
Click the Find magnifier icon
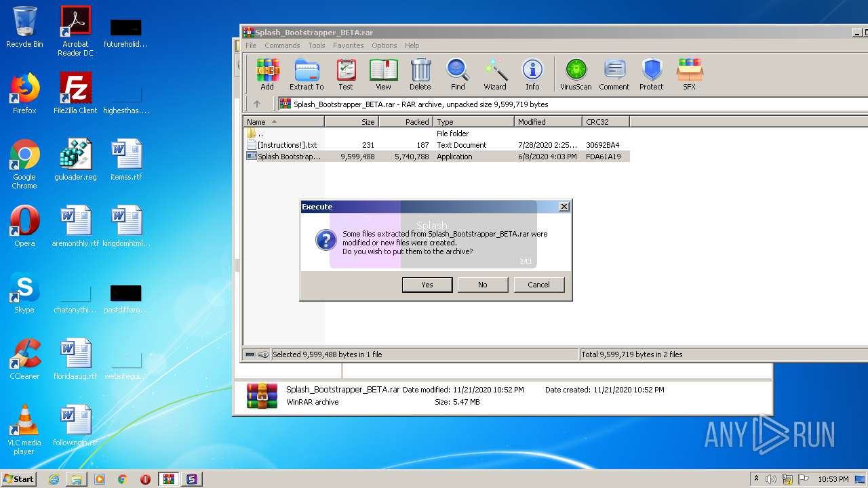[458, 75]
